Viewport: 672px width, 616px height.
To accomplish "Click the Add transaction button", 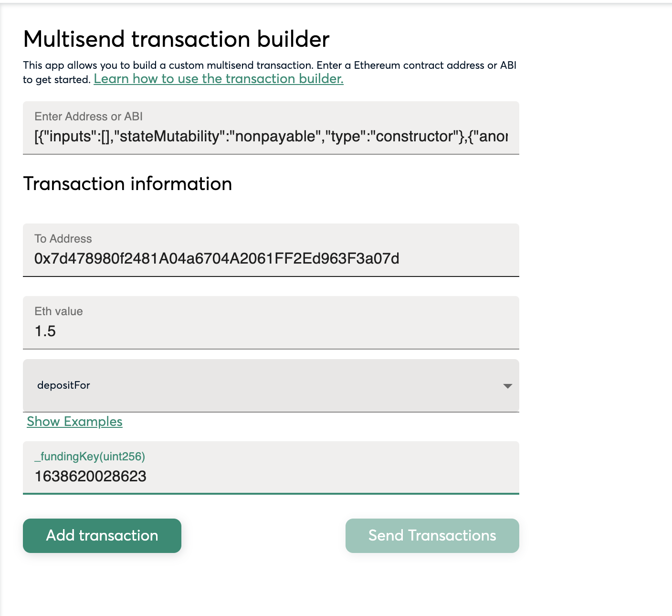I will (x=102, y=536).
